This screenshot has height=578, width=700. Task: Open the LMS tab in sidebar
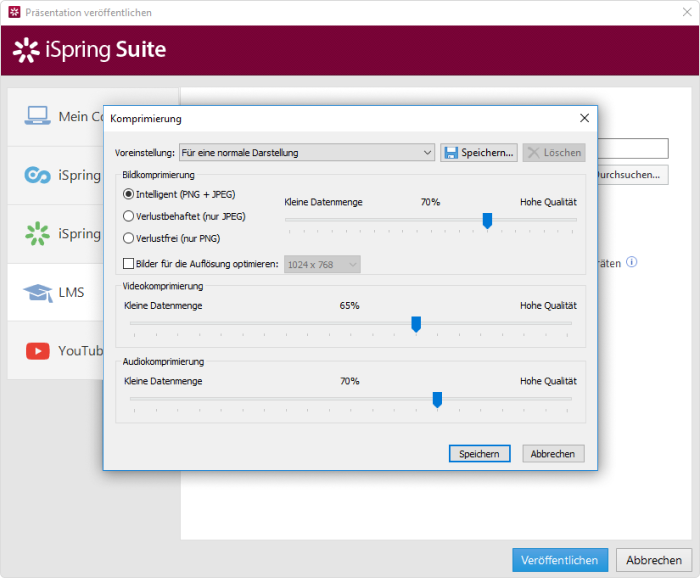pos(56,292)
